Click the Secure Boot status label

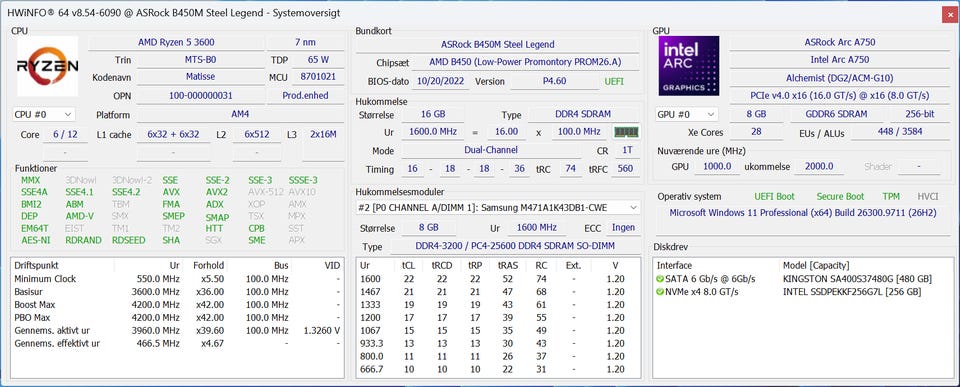tap(840, 197)
